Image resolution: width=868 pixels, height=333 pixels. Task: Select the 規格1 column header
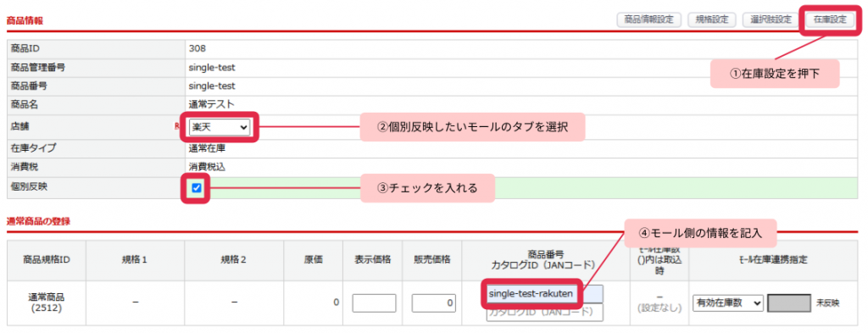[135, 259]
